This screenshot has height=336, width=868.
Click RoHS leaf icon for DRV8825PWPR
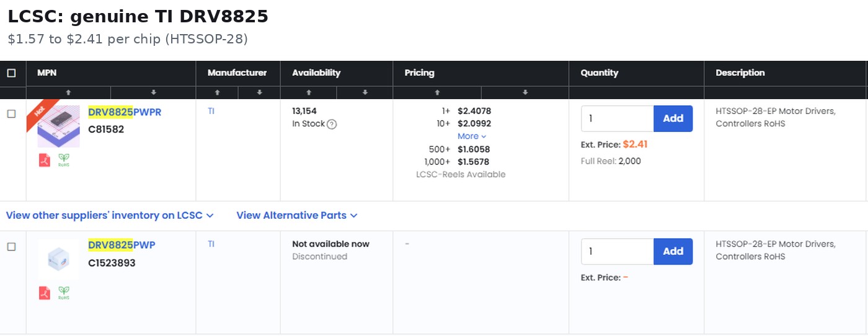click(x=64, y=160)
